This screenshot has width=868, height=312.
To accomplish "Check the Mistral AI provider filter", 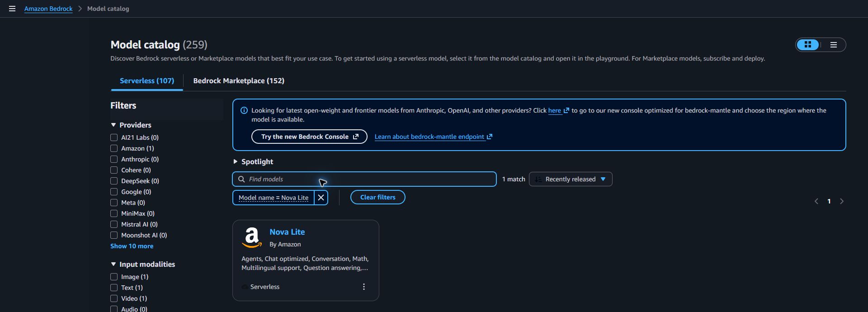I will coord(114,224).
